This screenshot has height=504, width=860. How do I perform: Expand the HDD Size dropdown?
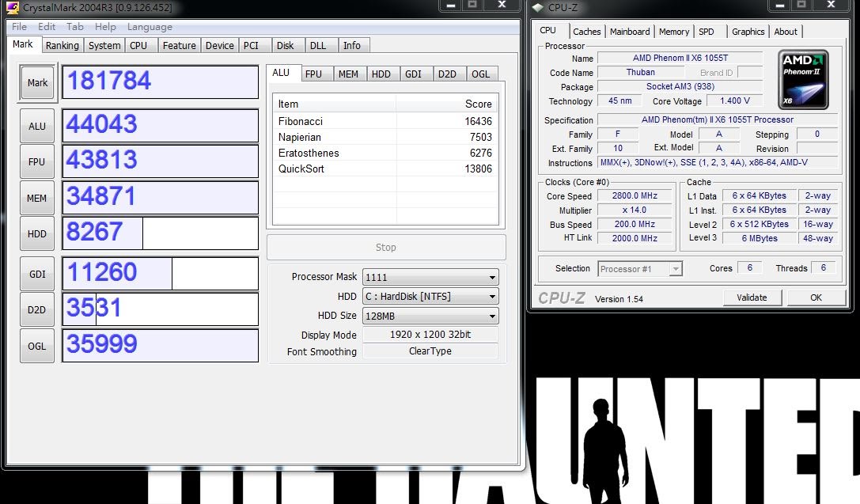(430, 316)
